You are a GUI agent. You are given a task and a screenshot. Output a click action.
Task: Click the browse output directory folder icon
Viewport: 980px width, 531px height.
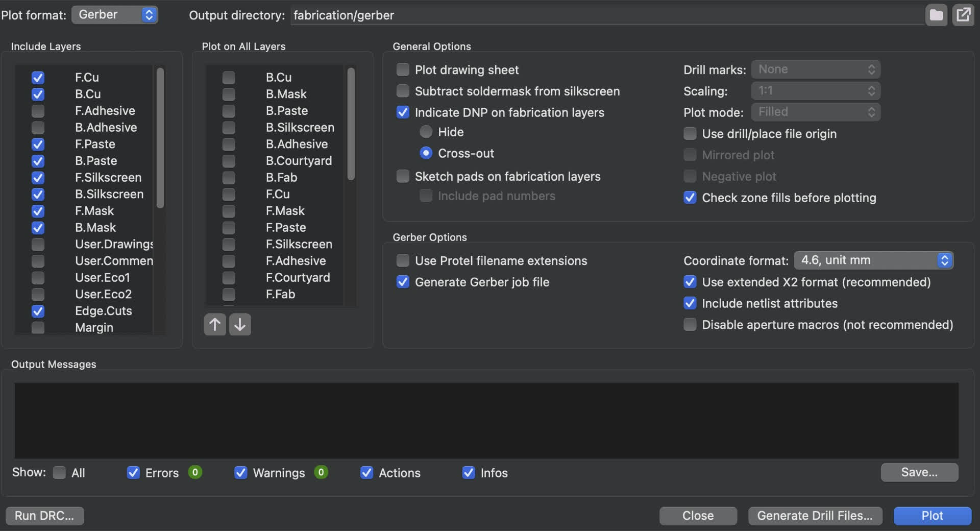(x=936, y=15)
